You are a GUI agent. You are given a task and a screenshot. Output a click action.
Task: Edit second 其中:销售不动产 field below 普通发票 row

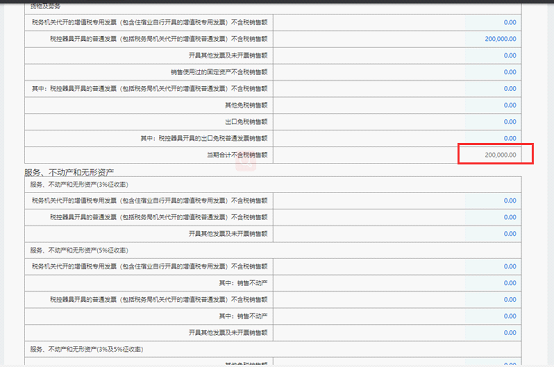[397, 316]
